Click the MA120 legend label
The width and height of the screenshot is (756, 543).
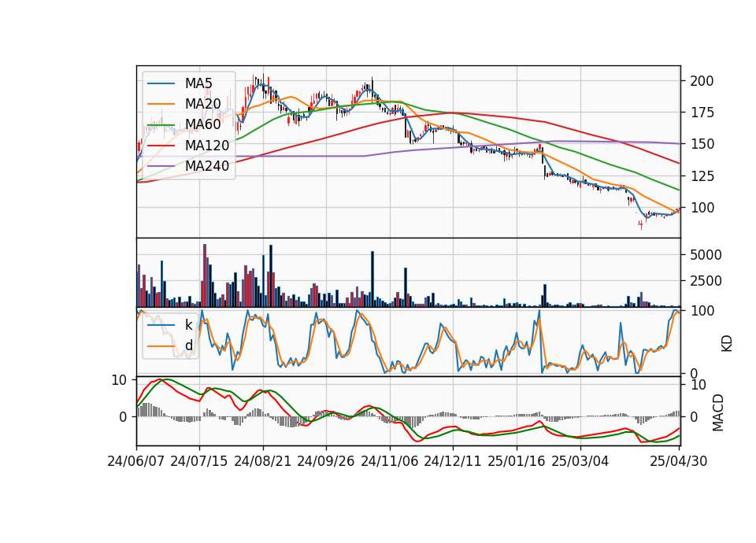coord(207,145)
